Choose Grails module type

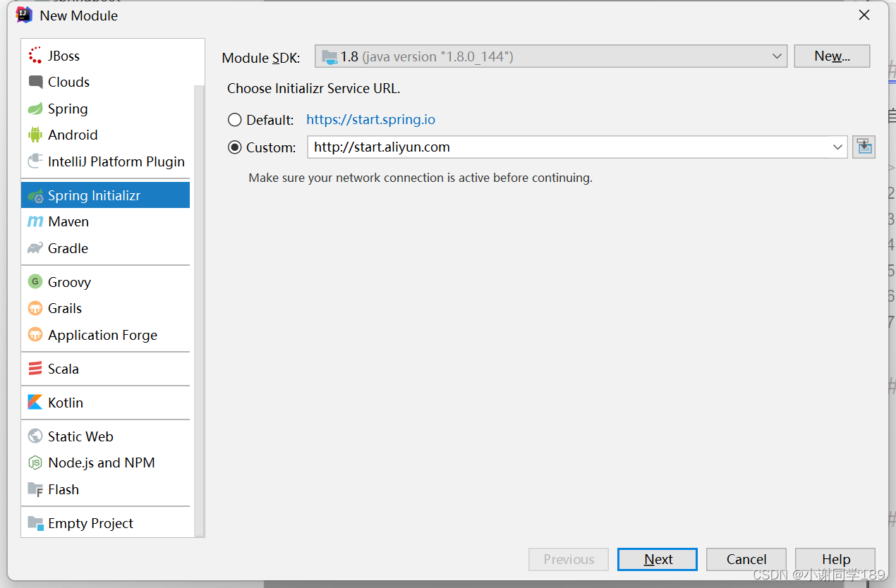(x=106, y=308)
